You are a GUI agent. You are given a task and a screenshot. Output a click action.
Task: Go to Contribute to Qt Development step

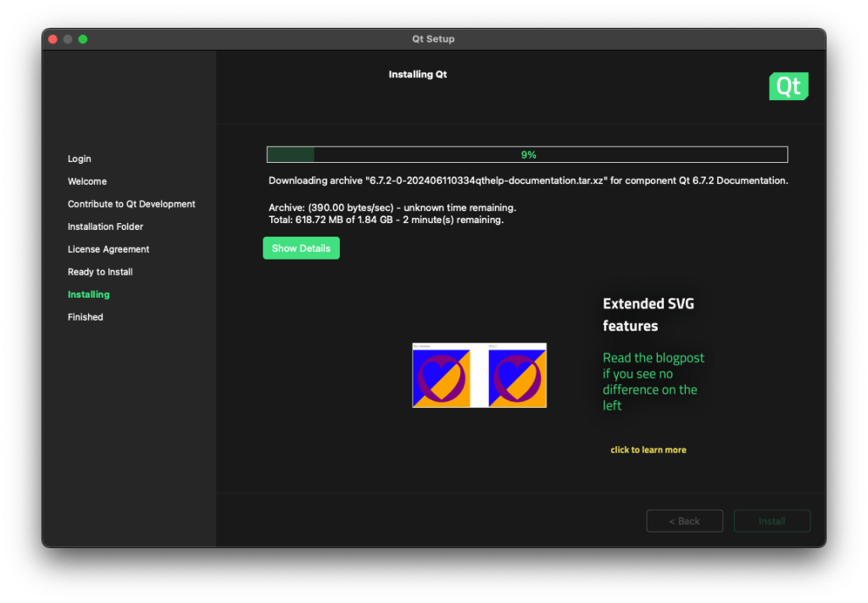tap(131, 204)
